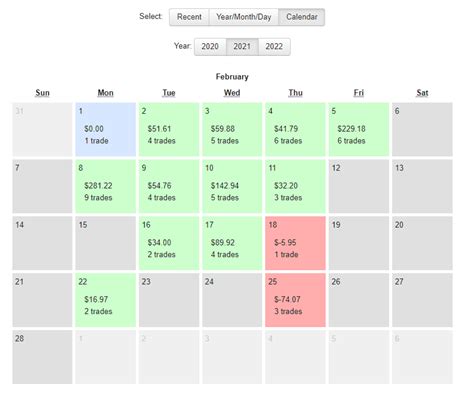Click the Fri column header
The height and width of the screenshot is (400, 474).
[359, 93]
